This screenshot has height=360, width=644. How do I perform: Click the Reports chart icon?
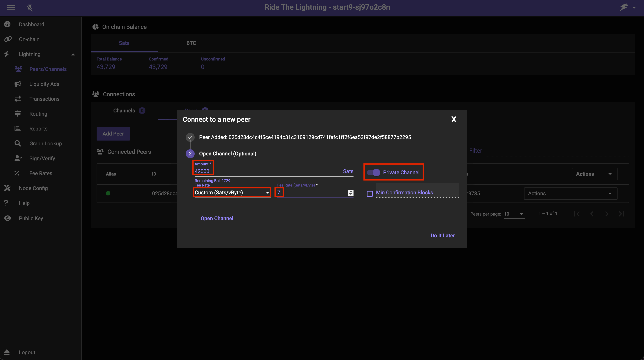[x=18, y=128]
